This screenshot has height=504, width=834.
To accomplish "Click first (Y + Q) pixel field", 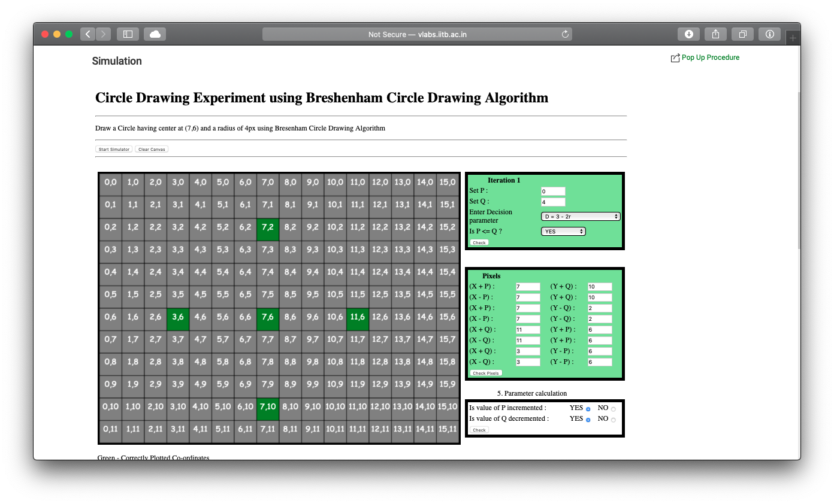I will (x=600, y=287).
